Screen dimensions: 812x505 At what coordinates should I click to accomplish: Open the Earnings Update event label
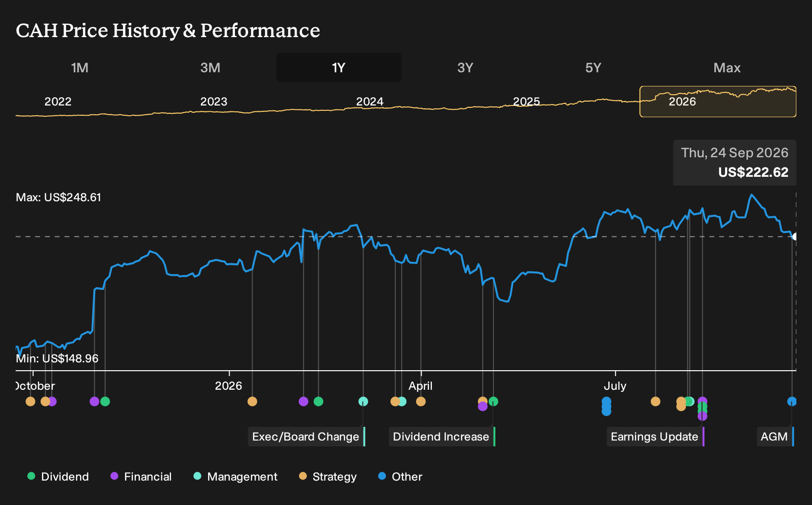pos(656,437)
